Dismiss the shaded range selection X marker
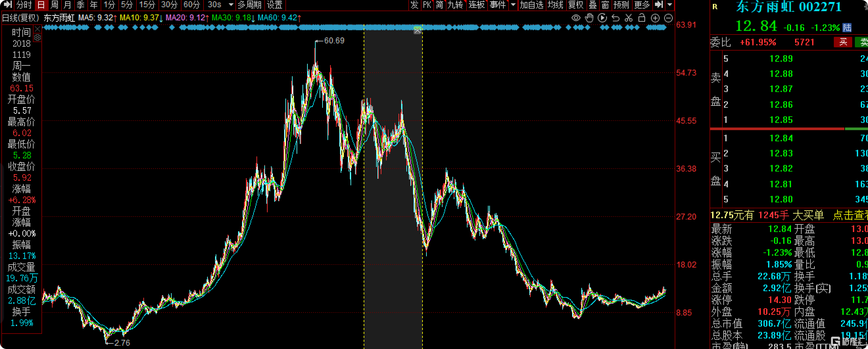 click(417, 31)
